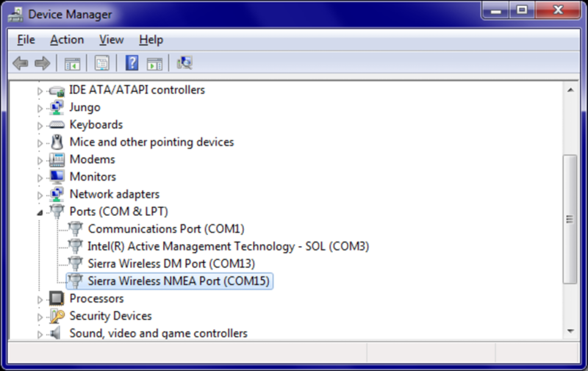Open the Help menu
Image resolution: width=588 pixels, height=371 pixels.
coord(151,40)
